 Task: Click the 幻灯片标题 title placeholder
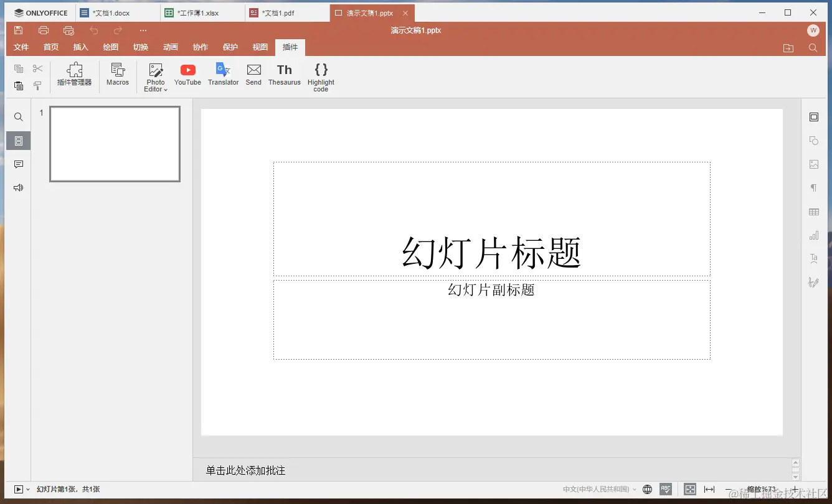pos(492,219)
